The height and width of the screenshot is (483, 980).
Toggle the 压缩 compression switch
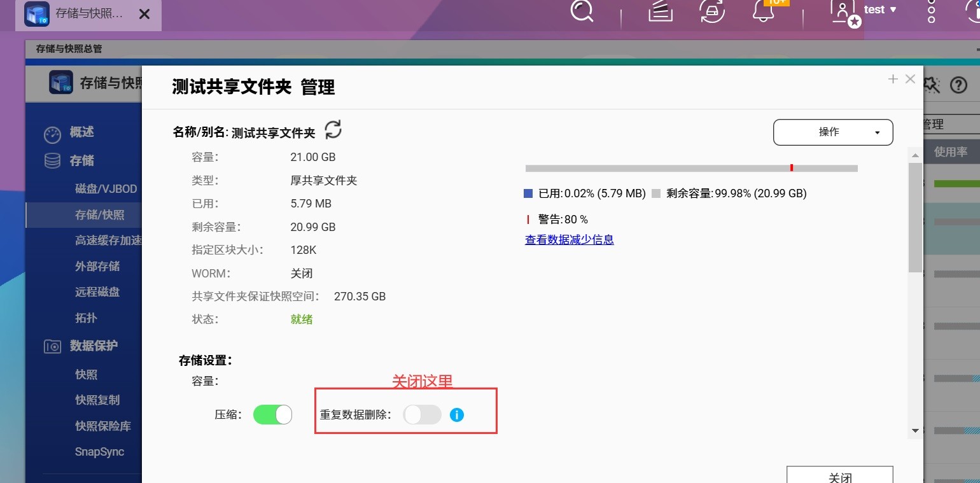click(x=272, y=415)
